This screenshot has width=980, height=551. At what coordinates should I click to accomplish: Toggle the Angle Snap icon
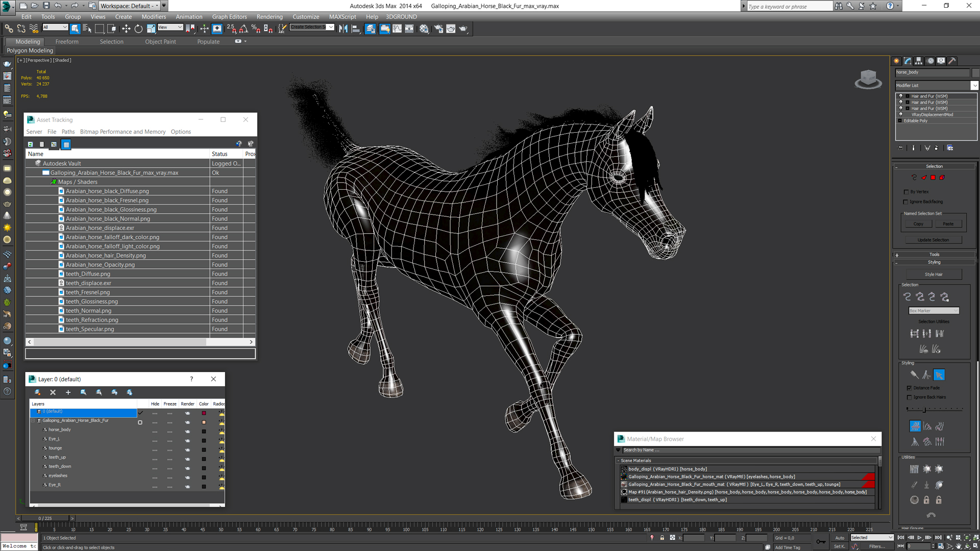click(243, 29)
